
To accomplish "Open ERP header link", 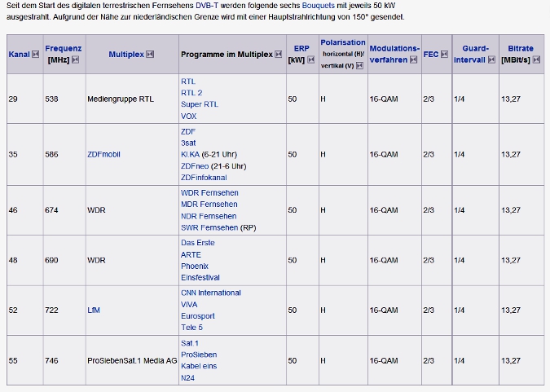I will coord(301,48).
